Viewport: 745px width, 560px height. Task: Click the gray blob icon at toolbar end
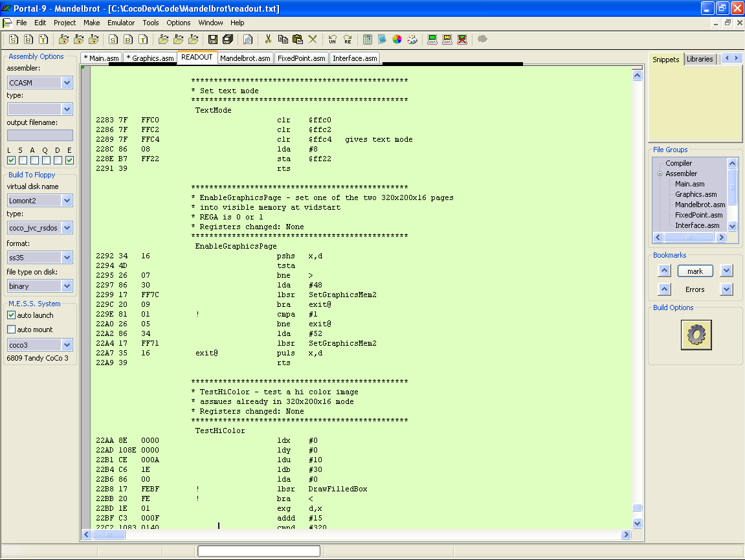[482, 39]
